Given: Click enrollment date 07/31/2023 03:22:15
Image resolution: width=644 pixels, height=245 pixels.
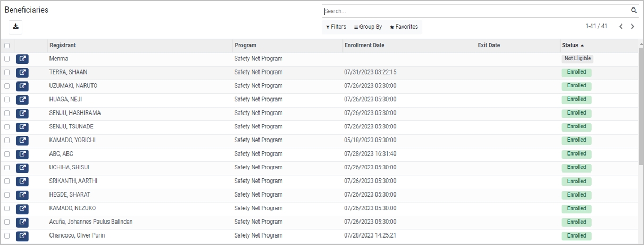Looking at the screenshot, I should [x=370, y=72].
